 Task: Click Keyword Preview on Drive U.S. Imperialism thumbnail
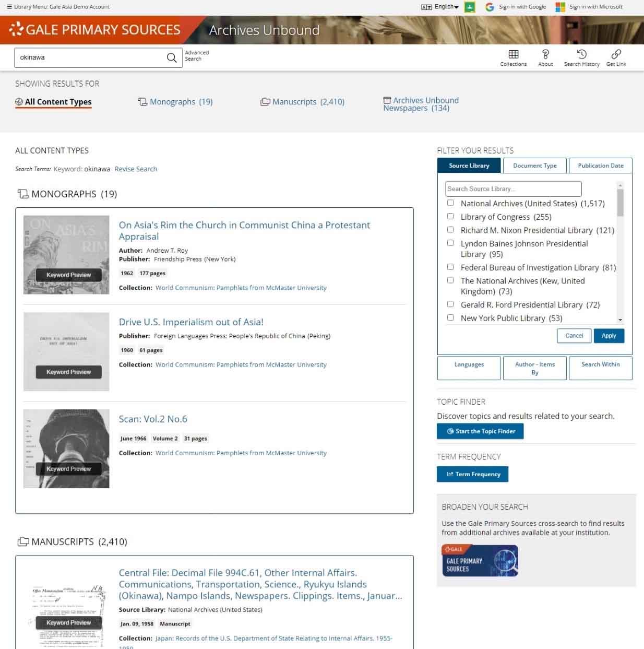(x=68, y=372)
